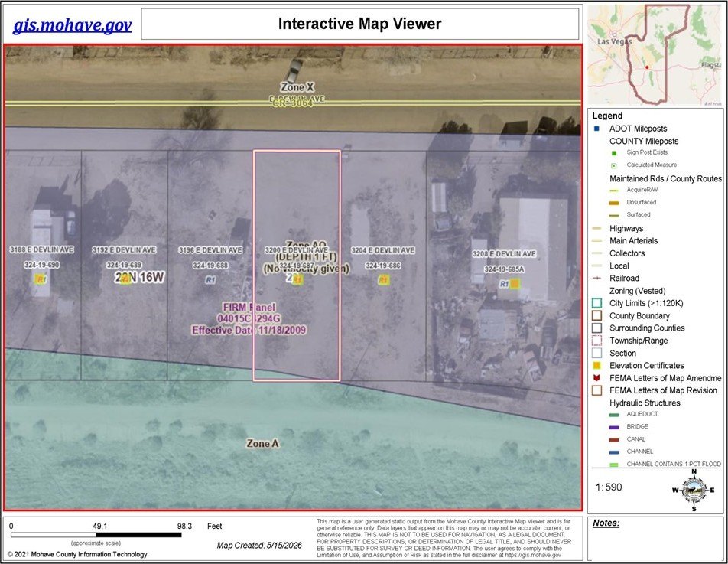Click the 1: 590 map scale value
The width and height of the screenshot is (728, 564).
coord(609,487)
